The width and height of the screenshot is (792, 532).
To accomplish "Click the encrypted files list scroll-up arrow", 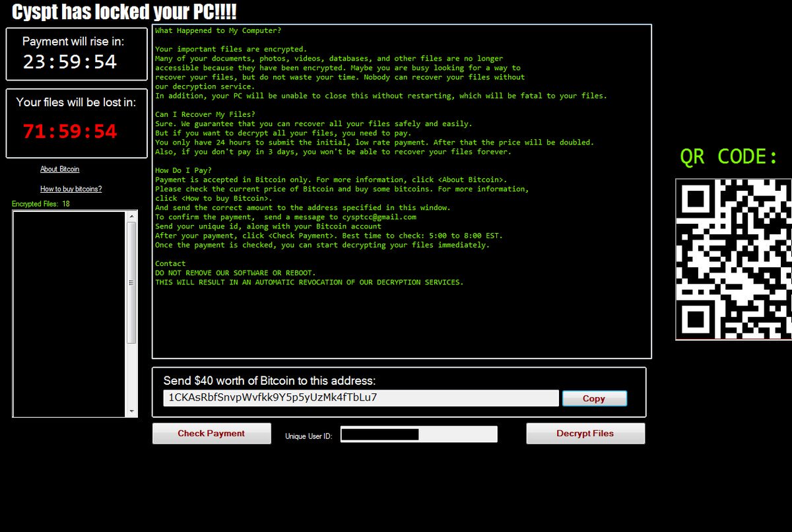I will [131, 216].
